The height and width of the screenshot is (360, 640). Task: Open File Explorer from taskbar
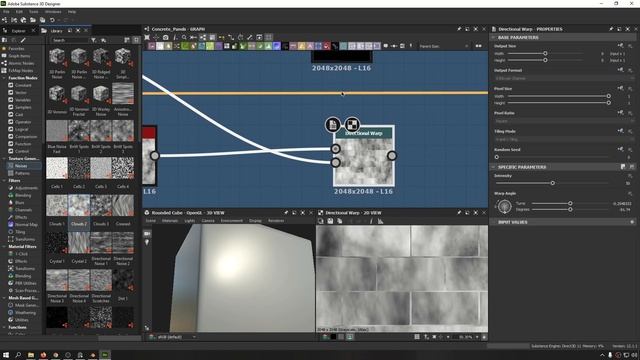(x=31, y=355)
